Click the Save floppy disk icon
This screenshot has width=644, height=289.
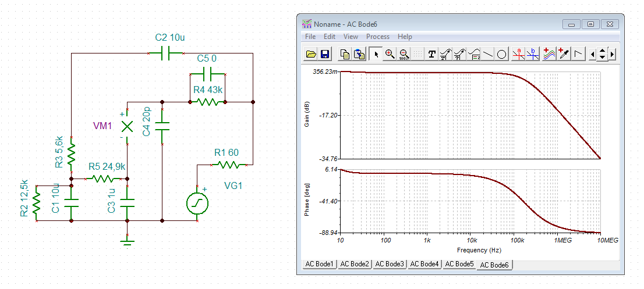click(x=324, y=54)
